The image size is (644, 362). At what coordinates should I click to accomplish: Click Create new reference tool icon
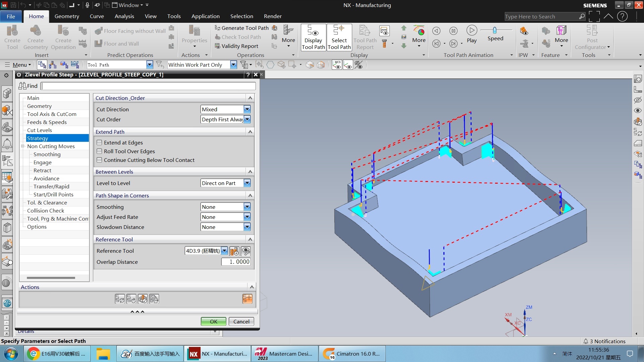234,251
